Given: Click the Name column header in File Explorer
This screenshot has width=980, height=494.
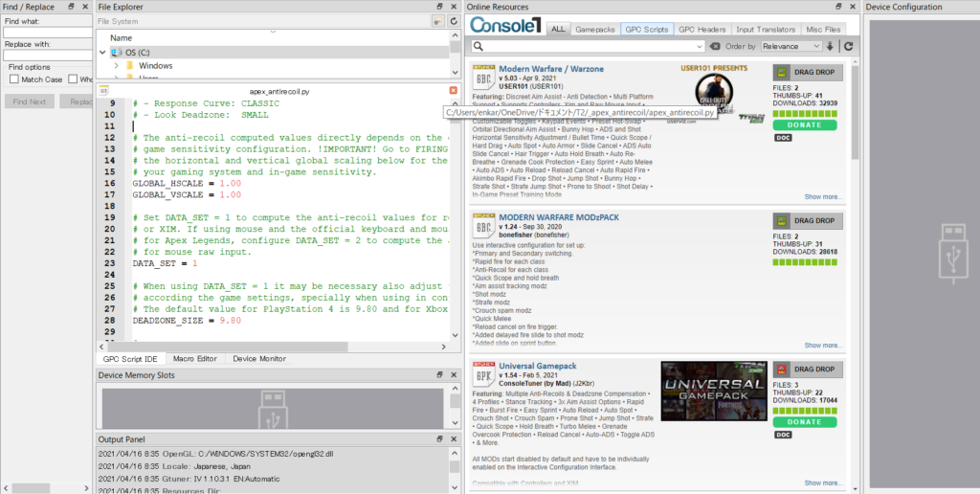Looking at the screenshot, I should click(x=122, y=38).
